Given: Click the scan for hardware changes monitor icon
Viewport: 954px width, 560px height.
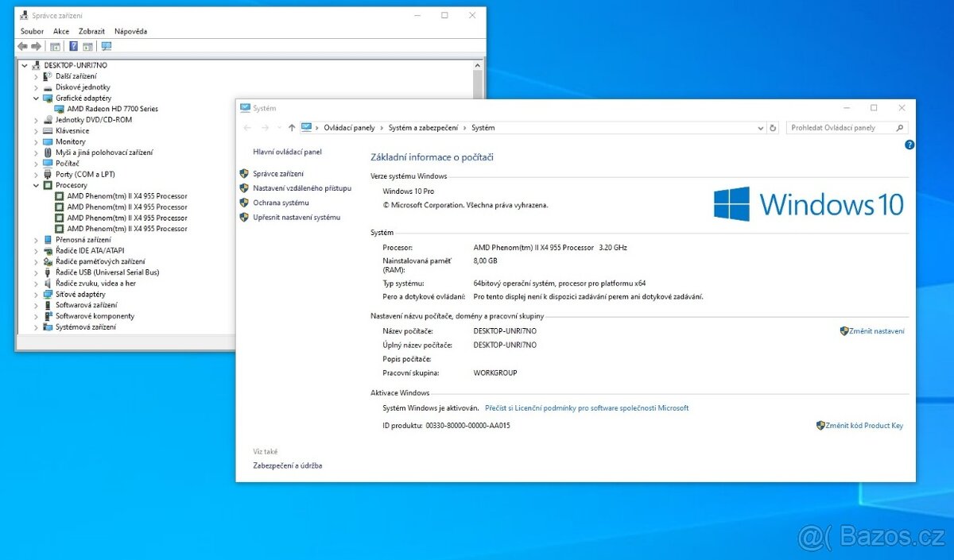Looking at the screenshot, I should [107, 46].
